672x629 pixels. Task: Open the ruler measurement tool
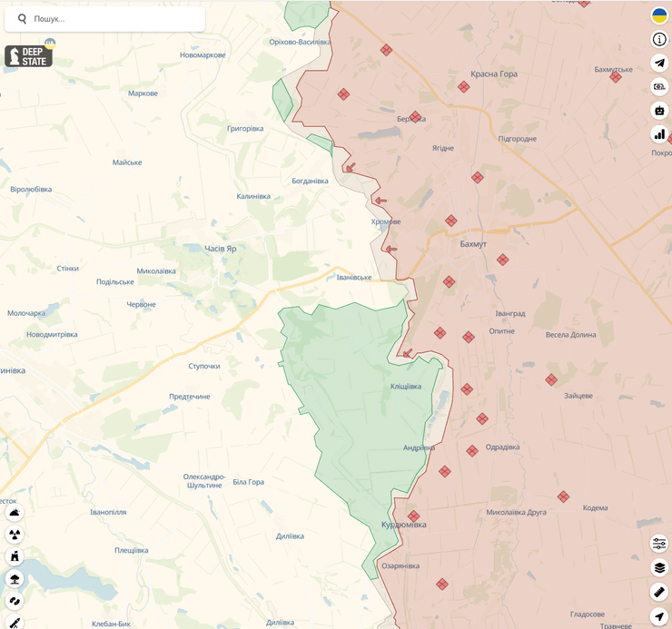[x=659, y=592]
